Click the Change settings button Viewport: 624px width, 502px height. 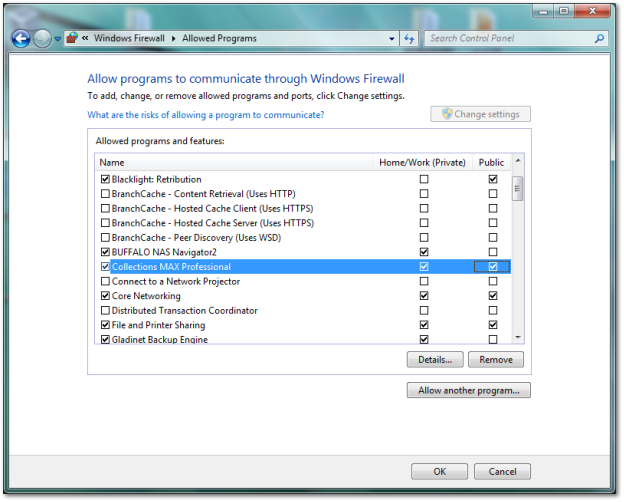click(480, 114)
